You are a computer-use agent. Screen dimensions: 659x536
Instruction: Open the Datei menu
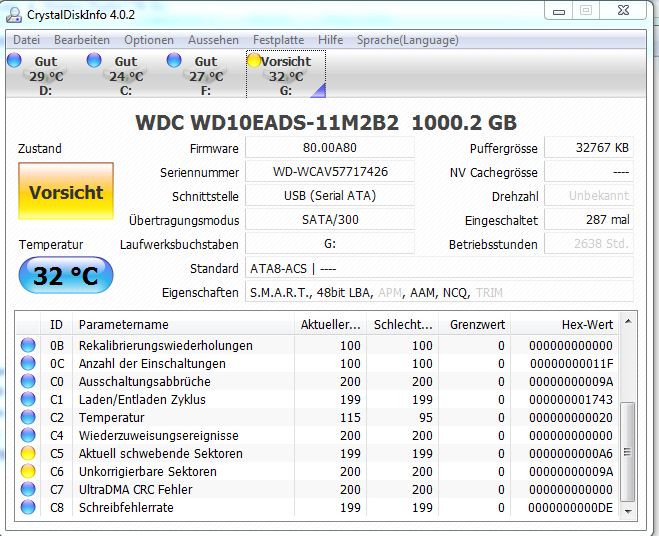26,40
